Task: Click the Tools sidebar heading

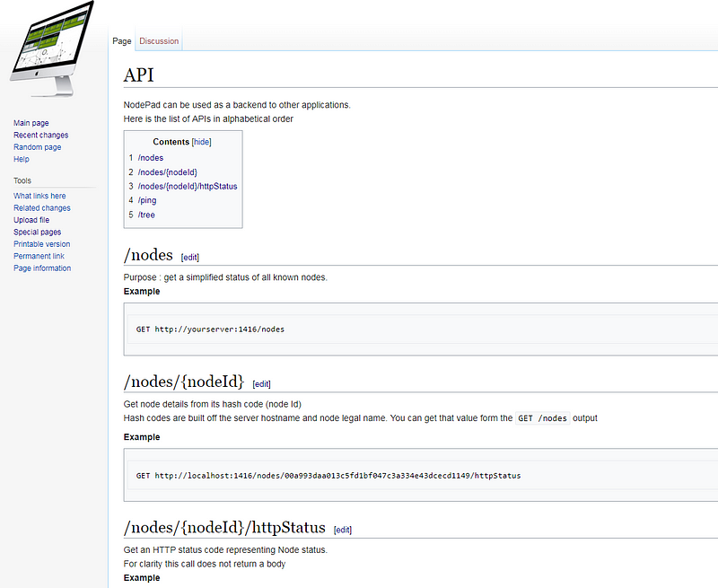Action: click(22, 180)
